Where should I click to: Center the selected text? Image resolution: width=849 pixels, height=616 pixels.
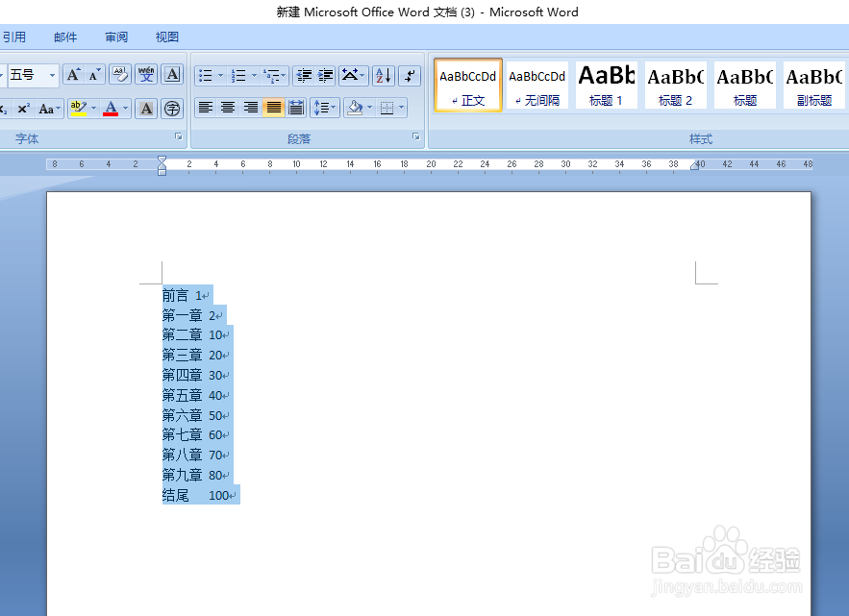tap(228, 108)
